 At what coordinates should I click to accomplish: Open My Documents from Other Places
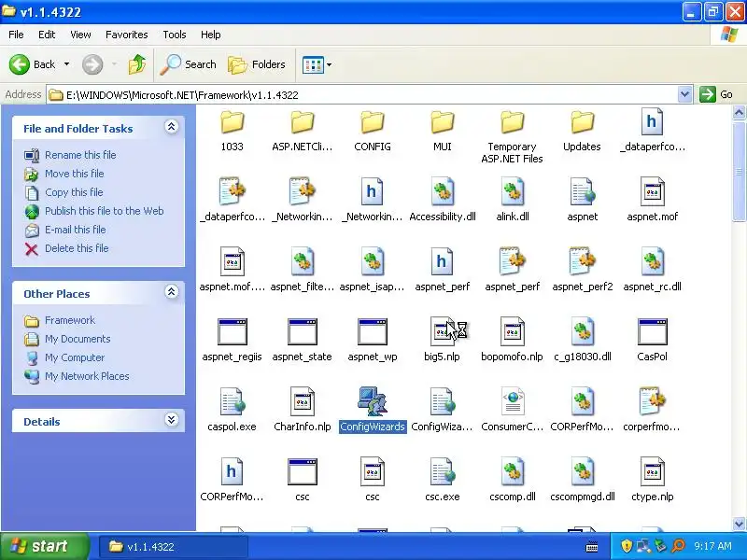click(78, 339)
